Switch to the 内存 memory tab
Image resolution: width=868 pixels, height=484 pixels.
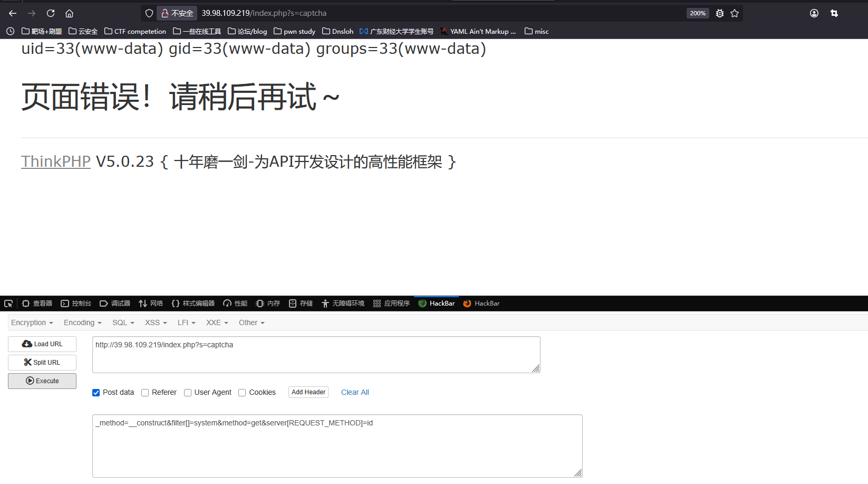coord(268,303)
